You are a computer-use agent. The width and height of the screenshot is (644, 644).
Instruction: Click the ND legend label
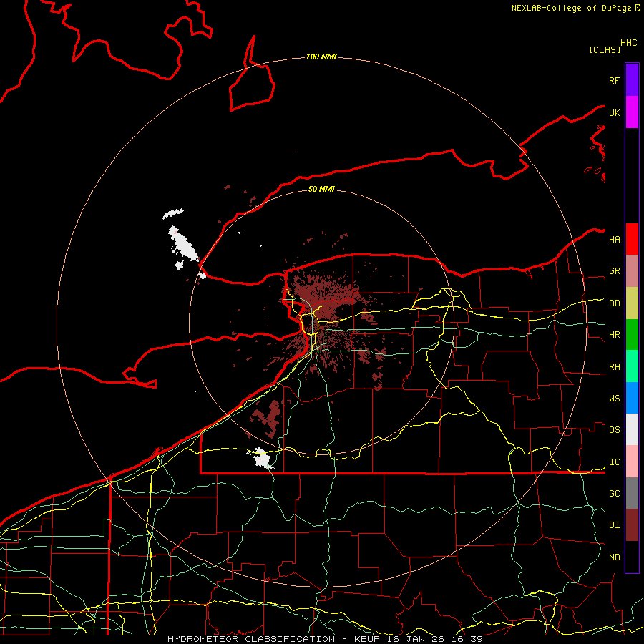[x=614, y=557]
